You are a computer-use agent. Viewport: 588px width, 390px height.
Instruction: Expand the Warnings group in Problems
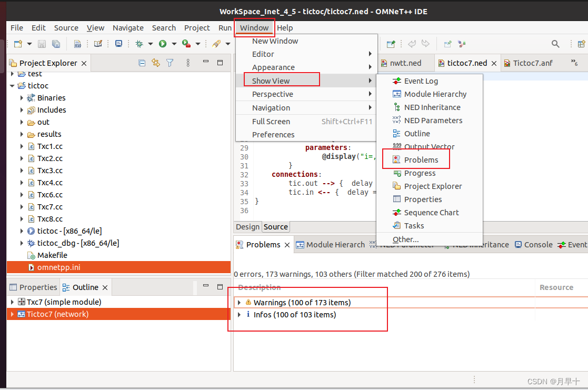pyautogui.click(x=239, y=302)
